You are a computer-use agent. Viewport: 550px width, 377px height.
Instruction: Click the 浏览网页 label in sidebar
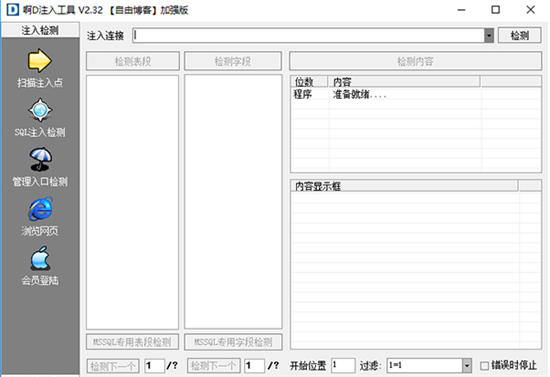(x=40, y=231)
